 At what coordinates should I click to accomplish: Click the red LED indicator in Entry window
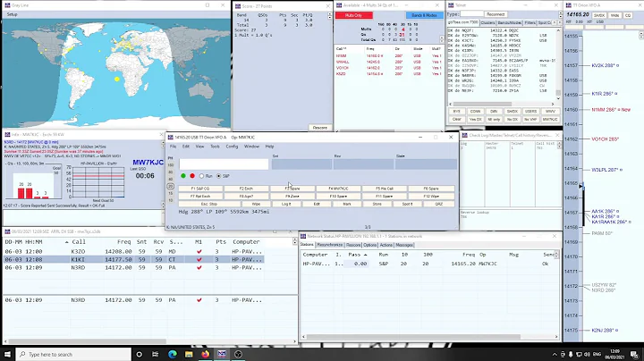coord(192,175)
